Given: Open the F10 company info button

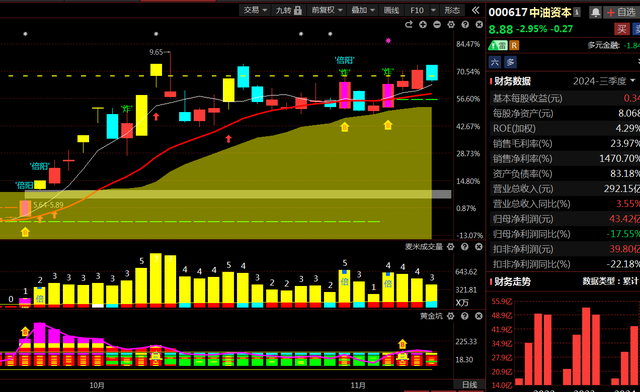Looking at the screenshot, I should tap(417, 10).
